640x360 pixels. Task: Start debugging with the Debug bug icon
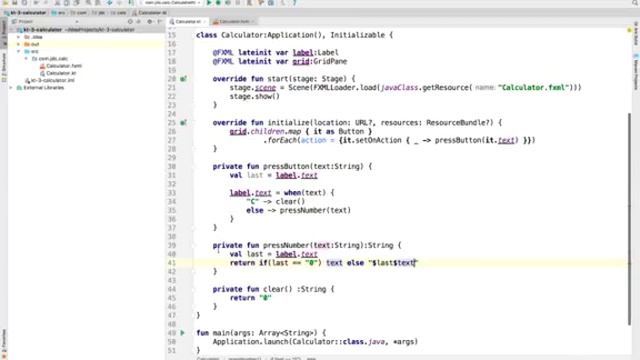pos(218,3)
